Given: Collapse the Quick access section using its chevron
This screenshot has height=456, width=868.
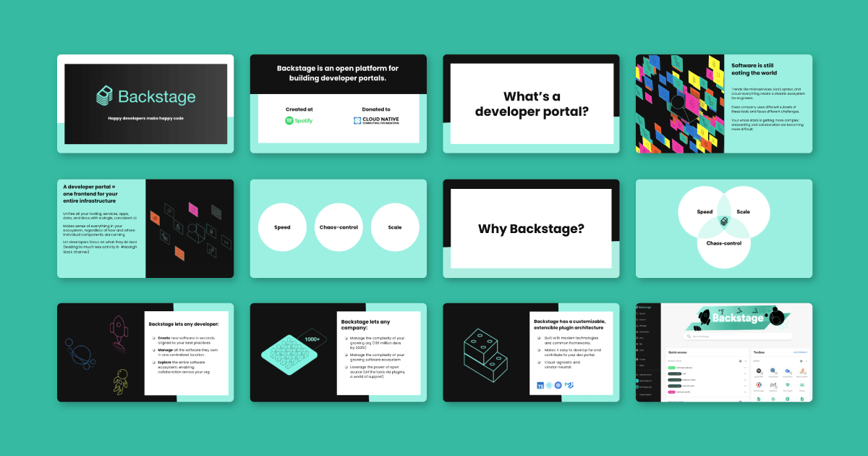Looking at the screenshot, I should 746,361.
